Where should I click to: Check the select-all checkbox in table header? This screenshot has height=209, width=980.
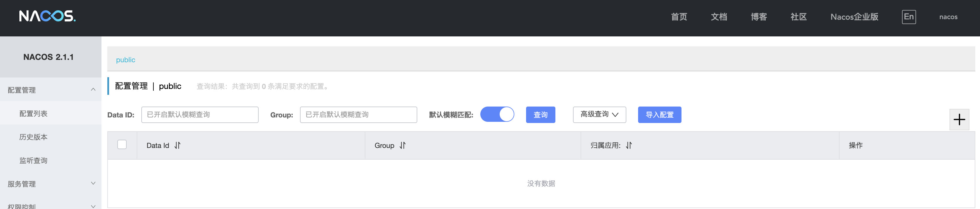[122, 145]
